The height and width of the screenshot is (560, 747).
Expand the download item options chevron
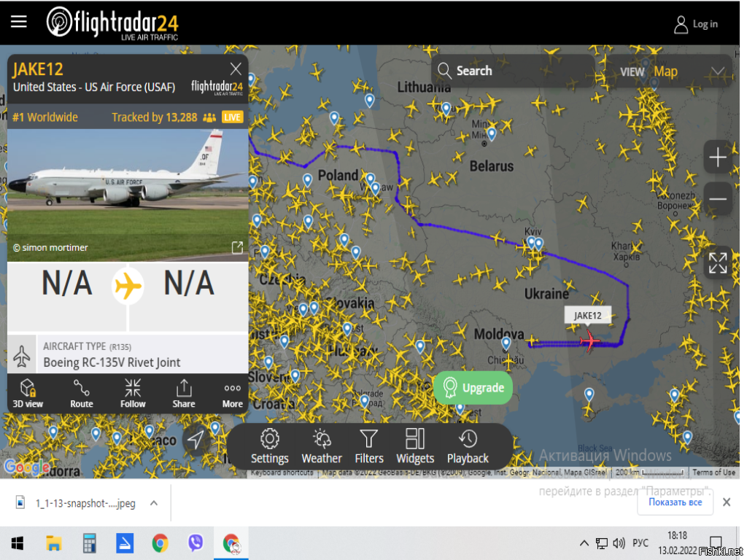[154, 503]
